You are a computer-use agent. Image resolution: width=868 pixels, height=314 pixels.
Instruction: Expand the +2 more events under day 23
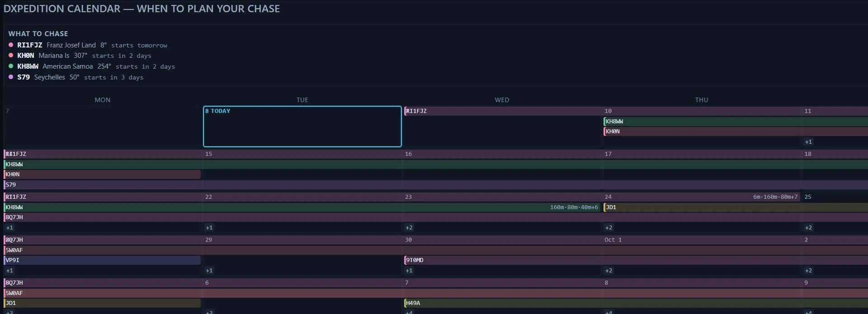click(409, 228)
